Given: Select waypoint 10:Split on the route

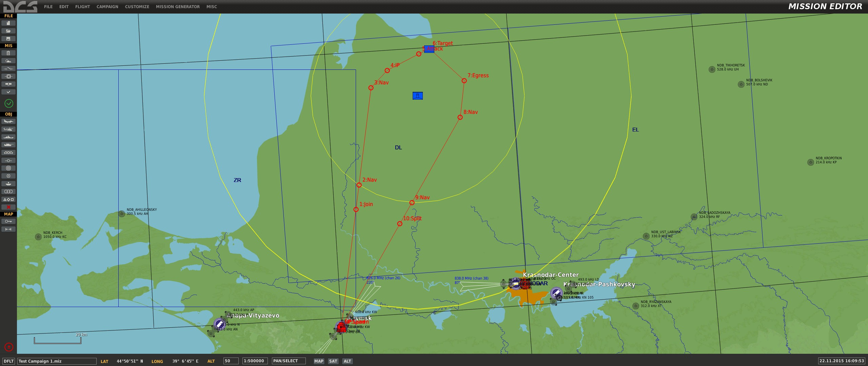Looking at the screenshot, I should click(x=400, y=224).
